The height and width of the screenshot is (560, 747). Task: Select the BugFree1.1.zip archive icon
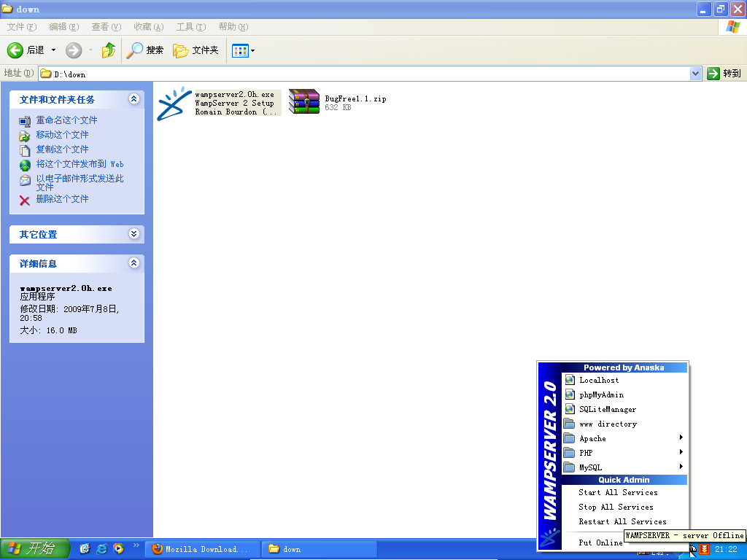[304, 101]
